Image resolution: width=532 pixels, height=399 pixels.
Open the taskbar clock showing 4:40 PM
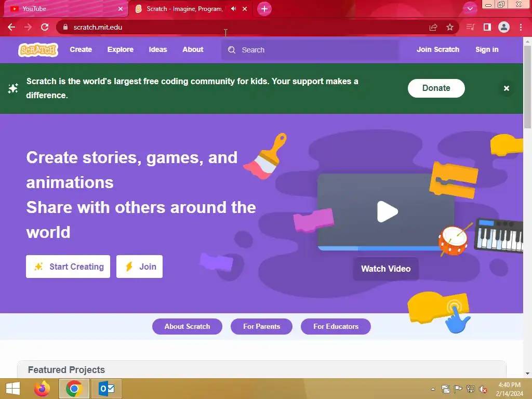click(x=509, y=389)
